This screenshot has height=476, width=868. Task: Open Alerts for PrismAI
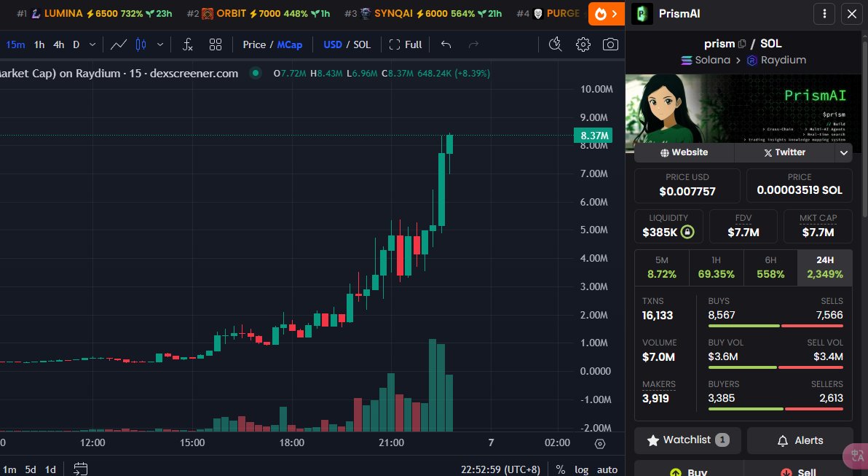(800, 440)
